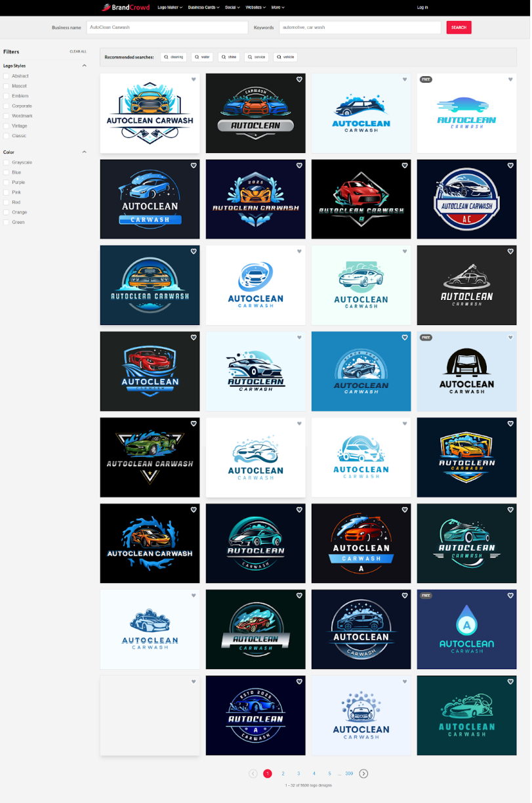Collapse the Color filter section

point(84,152)
